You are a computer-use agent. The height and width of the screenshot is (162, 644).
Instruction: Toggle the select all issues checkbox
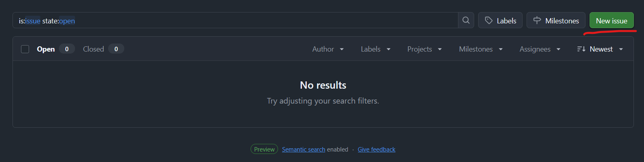click(x=25, y=49)
